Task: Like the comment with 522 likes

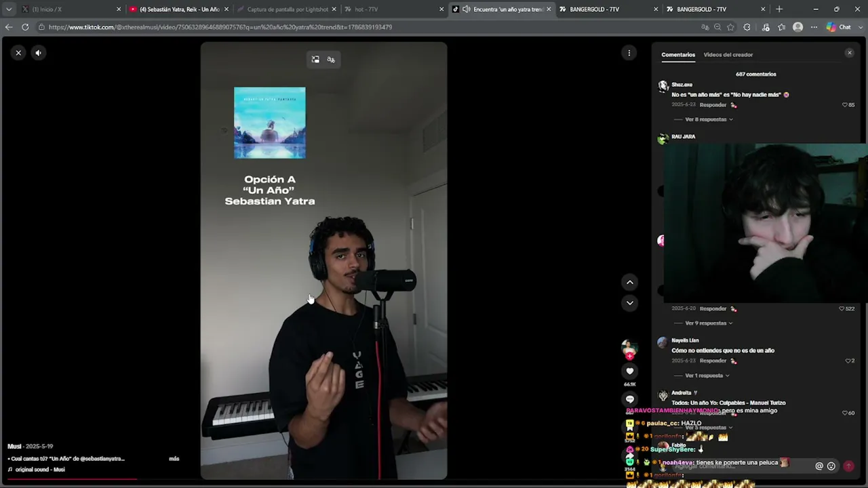Action: click(842, 308)
